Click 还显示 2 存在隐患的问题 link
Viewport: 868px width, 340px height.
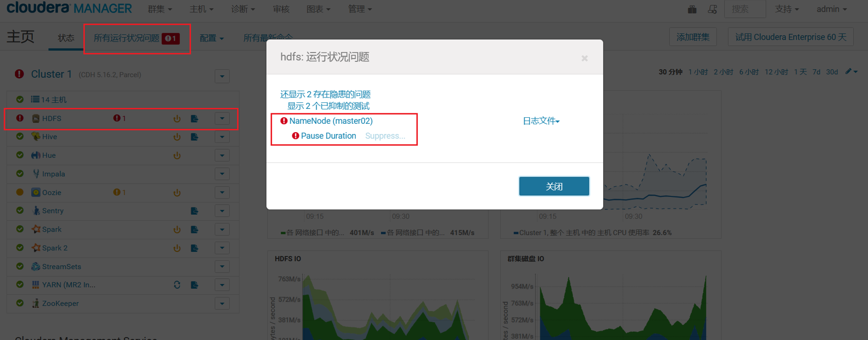[x=325, y=94]
